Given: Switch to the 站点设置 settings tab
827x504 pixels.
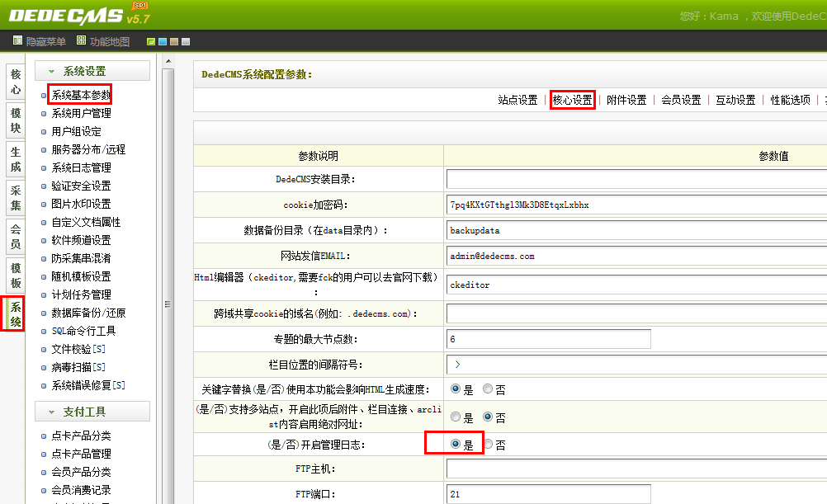Looking at the screenshot, I should (x=517, y=100).
